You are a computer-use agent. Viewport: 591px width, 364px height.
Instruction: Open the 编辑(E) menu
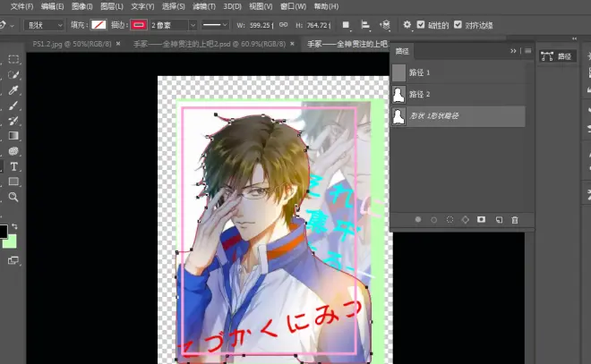52,6
